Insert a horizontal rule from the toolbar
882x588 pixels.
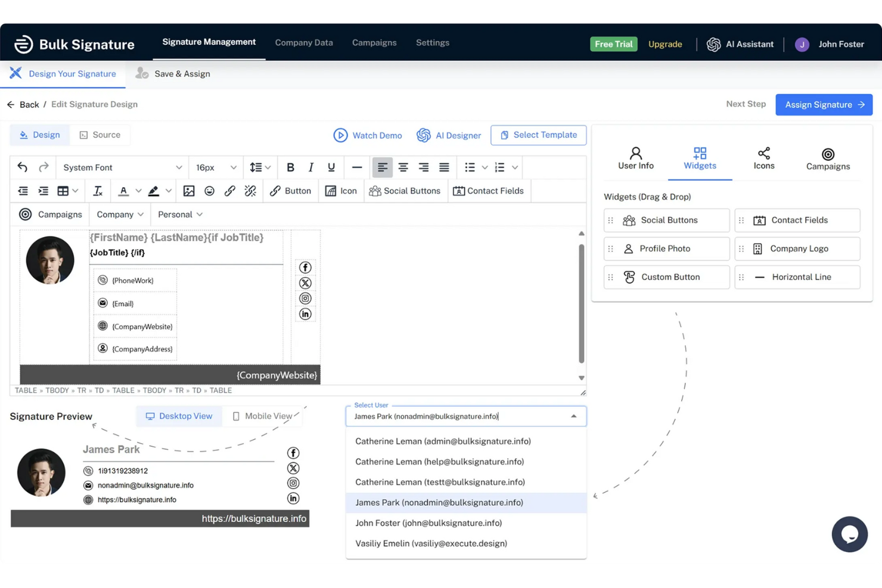pyautogui.click(x=357, y=167)
